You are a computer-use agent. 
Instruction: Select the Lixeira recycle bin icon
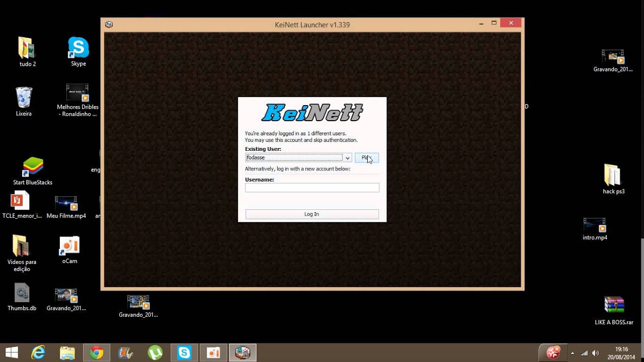(x=24, y=98)
